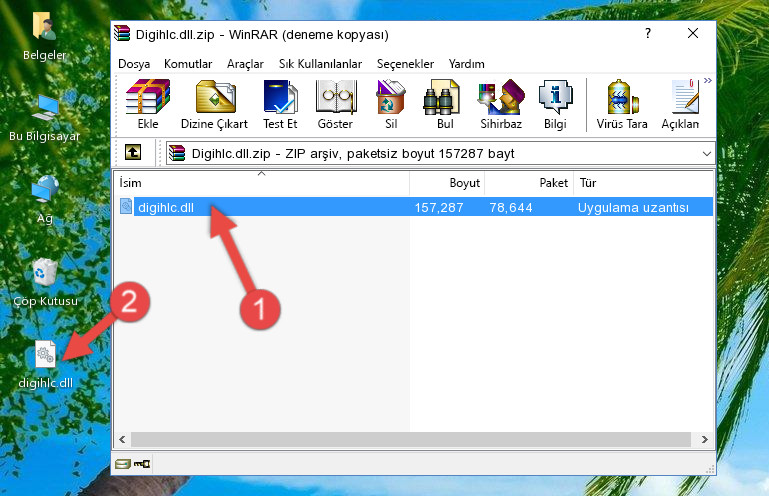The image size is (769, 496).
Task: Select the Çöp Kutusu recycle bin
Action: 45,282
